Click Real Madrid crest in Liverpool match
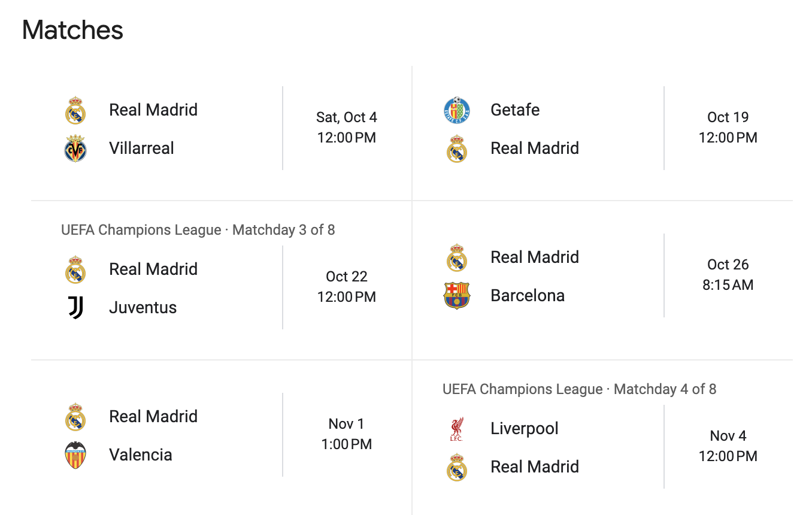Image resolution: width=812 pixels, height=515 pixels. pos(457,467)
